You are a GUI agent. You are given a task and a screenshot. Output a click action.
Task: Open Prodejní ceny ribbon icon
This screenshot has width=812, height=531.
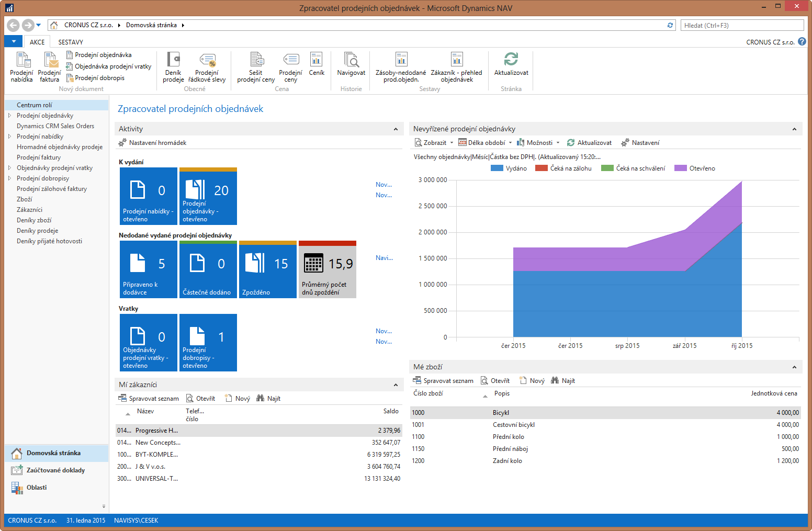[x=290, y=67]
